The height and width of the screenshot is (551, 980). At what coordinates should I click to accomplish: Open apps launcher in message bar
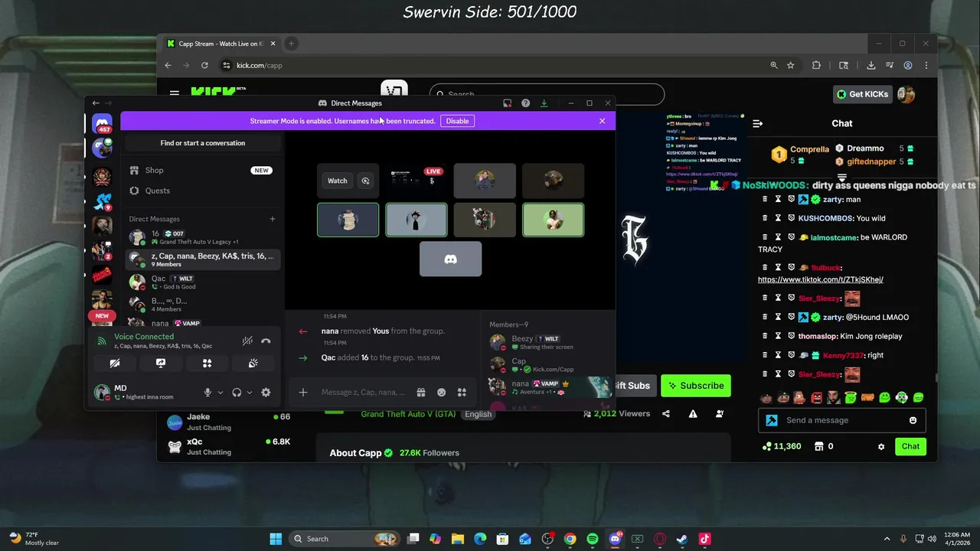pyautogui.click(x=462, y=393)
